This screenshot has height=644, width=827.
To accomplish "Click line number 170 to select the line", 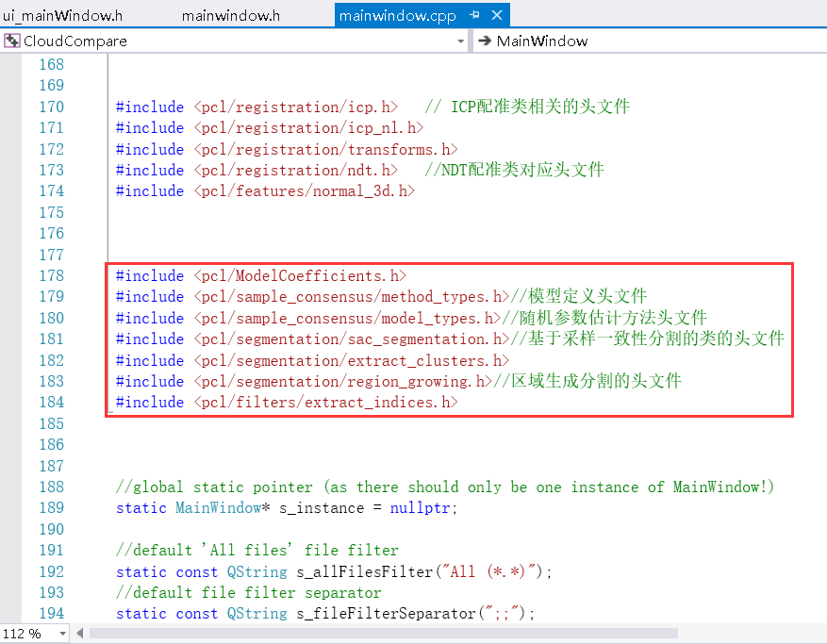I will [x=51, y=107].
